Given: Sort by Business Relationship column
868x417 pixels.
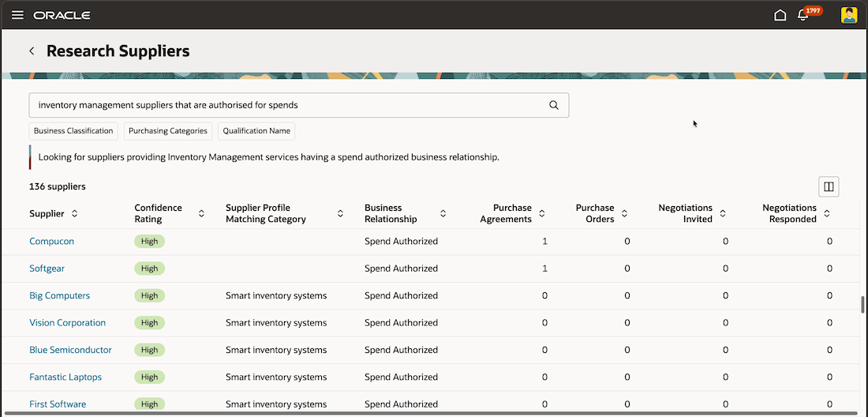Looking at the screenshot, I should [x=443, y=213].
